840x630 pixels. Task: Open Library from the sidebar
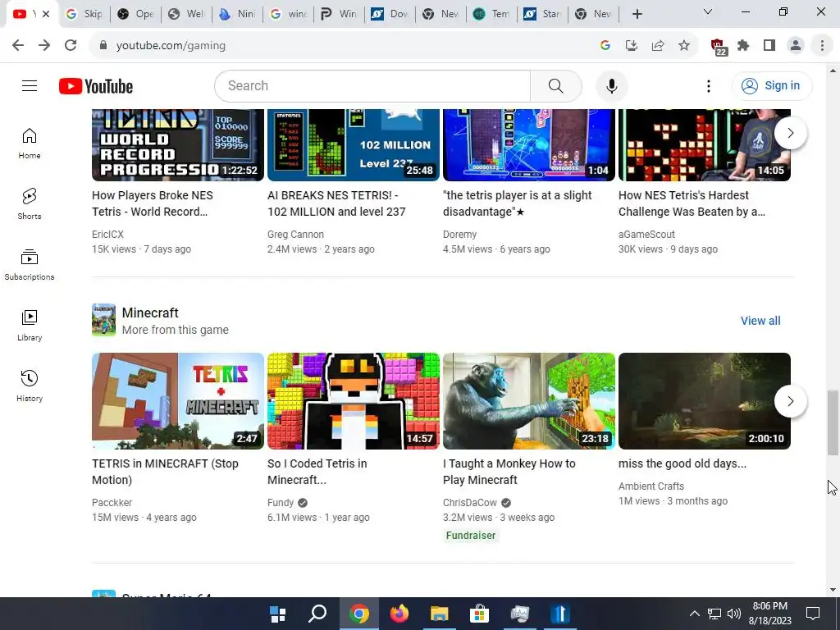(x=30, y=325)
